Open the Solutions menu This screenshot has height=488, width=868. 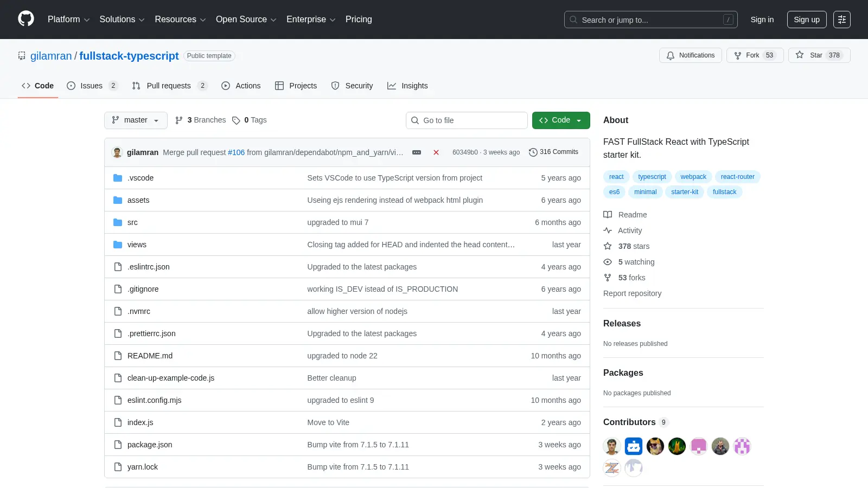coord(122,20)
